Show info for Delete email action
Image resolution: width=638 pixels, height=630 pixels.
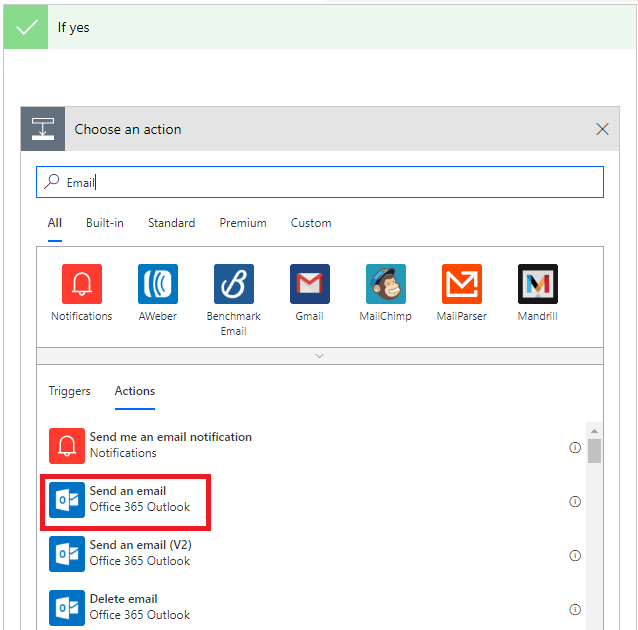[575, 609]
